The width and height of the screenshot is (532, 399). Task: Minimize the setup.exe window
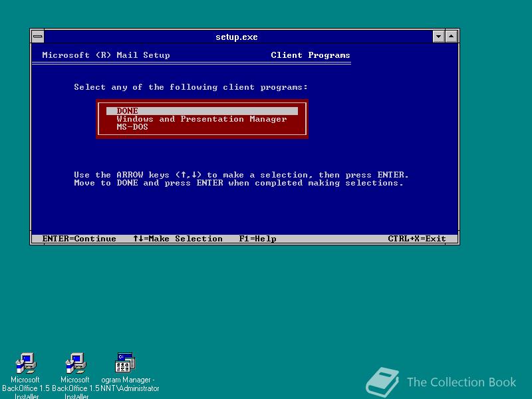(438, 37)
